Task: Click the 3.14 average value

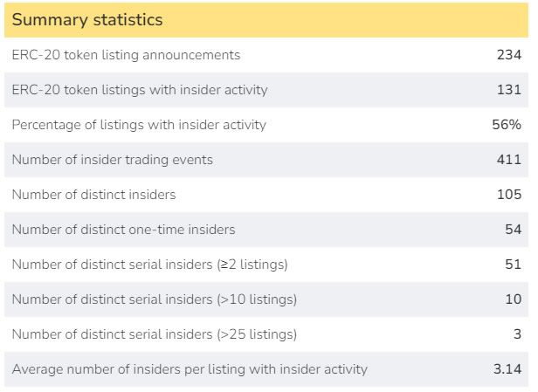Action: tap(507, 369)
